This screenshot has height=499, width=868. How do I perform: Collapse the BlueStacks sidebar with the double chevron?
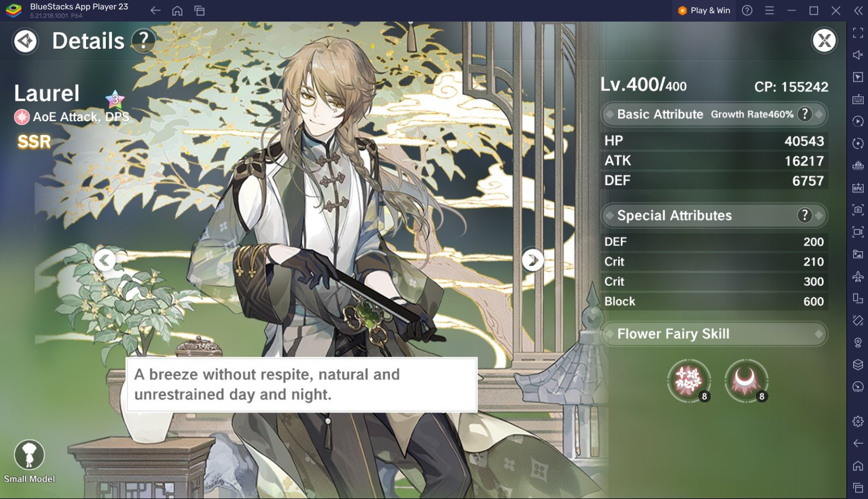click(857, 11)
